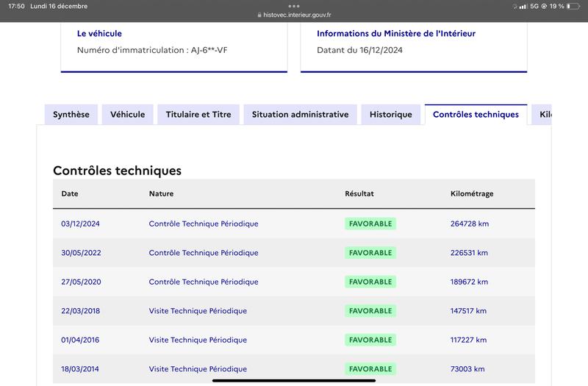Viewport: 588px width, 386px height.
Task: Click the Contrôles techniques section heading
Action: (x=117, y=171)
